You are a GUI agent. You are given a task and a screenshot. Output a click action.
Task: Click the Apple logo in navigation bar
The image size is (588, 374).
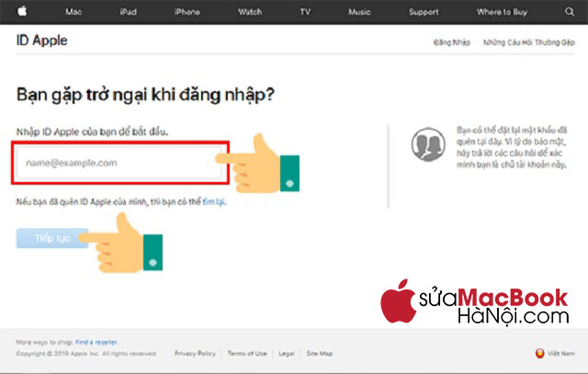[x=22, y=12]
